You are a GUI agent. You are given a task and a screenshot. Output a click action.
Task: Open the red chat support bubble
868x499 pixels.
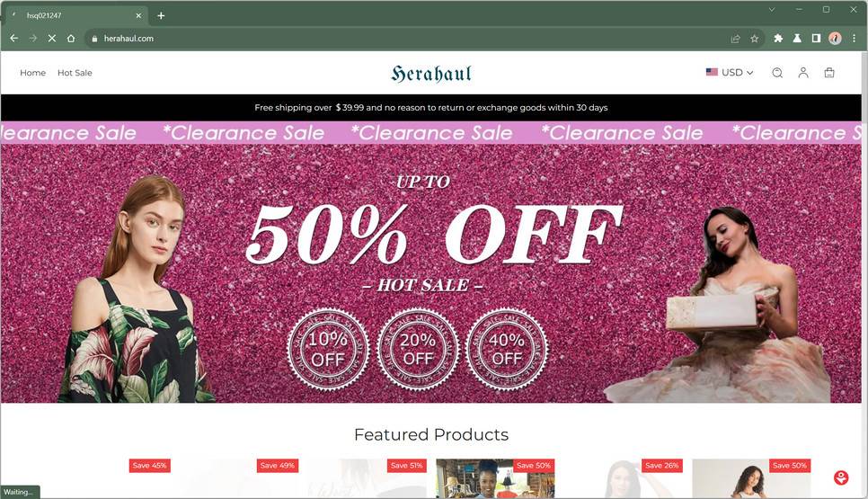(841, 477)
